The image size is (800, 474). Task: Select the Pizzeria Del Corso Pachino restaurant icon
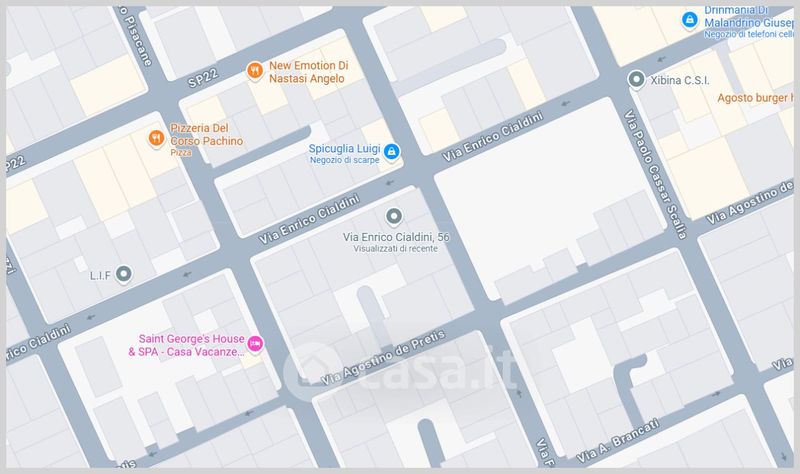click(x=156, y=138)
